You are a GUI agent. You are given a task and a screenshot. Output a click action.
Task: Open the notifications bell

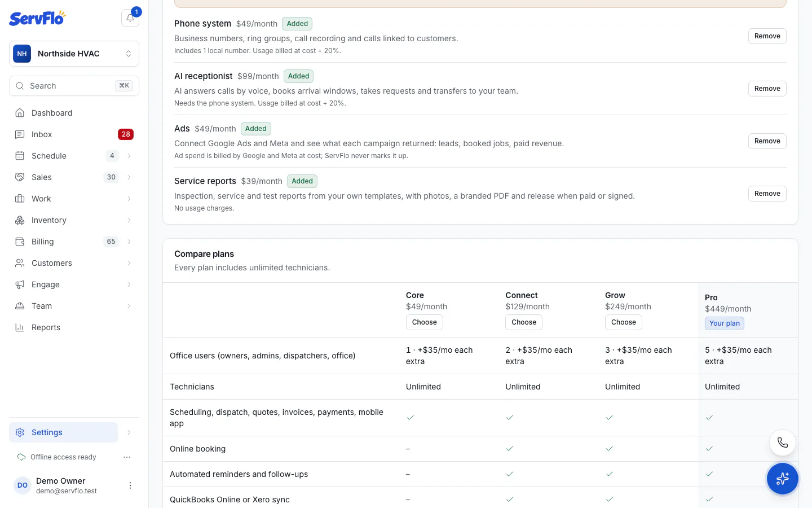[x=130, y=18]
